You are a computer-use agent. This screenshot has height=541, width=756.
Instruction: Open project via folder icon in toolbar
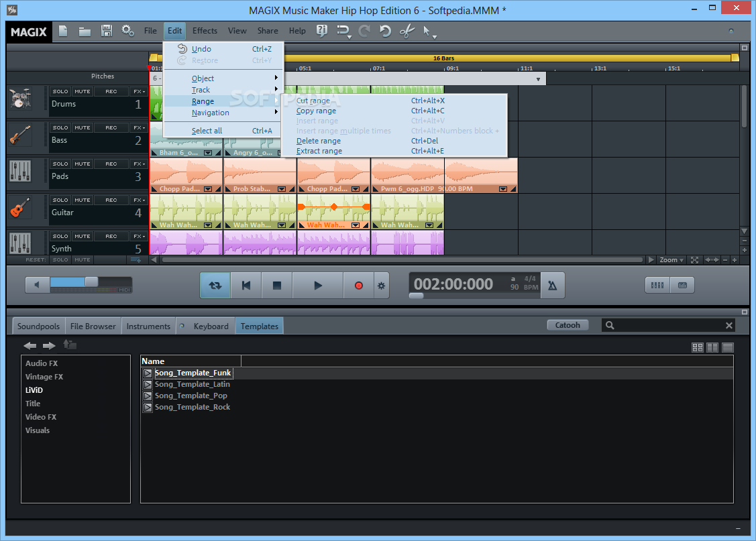[85, 32]
